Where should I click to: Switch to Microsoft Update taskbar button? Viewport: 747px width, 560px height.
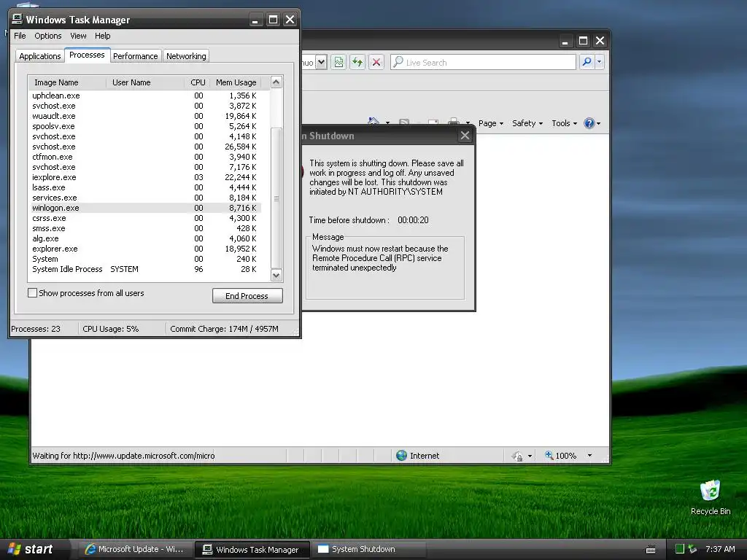pos(135,549)
